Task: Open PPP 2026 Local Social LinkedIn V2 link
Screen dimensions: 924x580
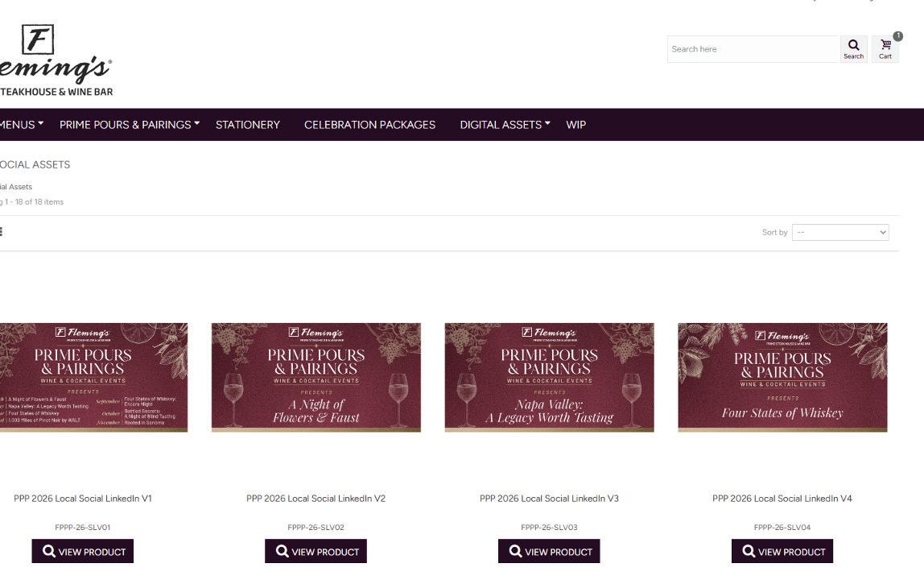Action: [316, 499]
